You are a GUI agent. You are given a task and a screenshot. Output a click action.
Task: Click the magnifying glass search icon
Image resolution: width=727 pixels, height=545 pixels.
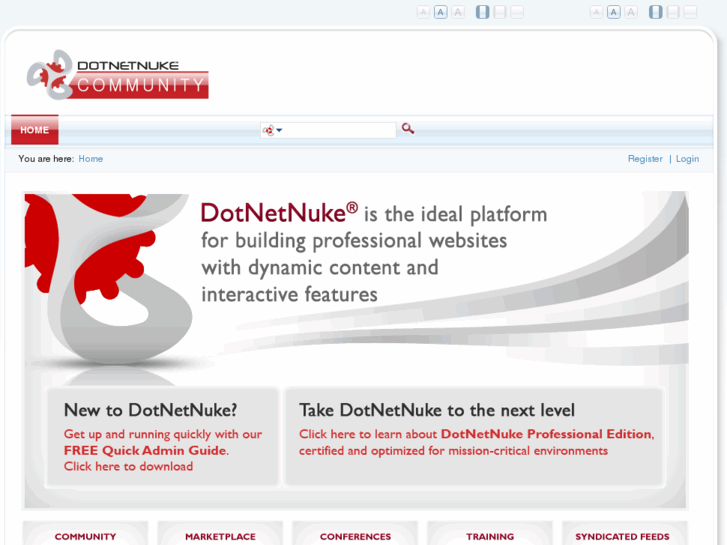408,129
